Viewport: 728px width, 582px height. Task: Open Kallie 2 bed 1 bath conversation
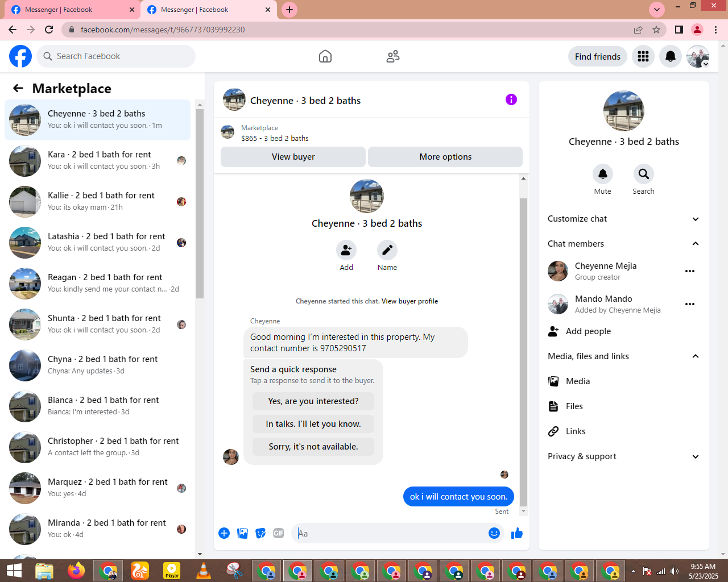click(x=98, y=202)
